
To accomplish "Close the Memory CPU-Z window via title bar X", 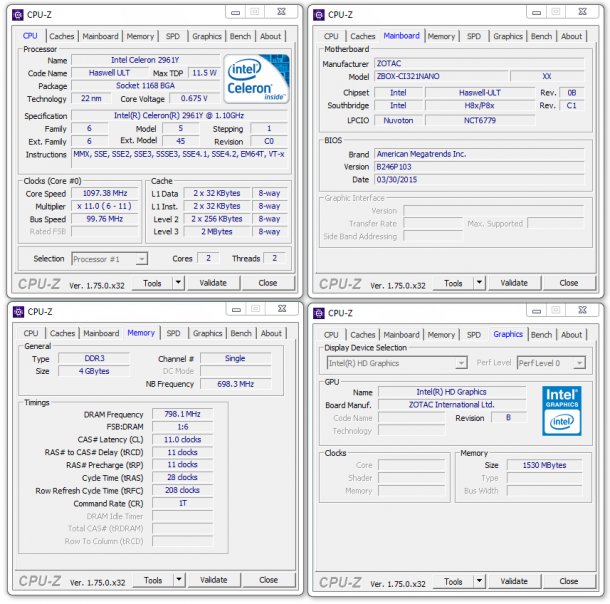I will click(x=282, y=309).
